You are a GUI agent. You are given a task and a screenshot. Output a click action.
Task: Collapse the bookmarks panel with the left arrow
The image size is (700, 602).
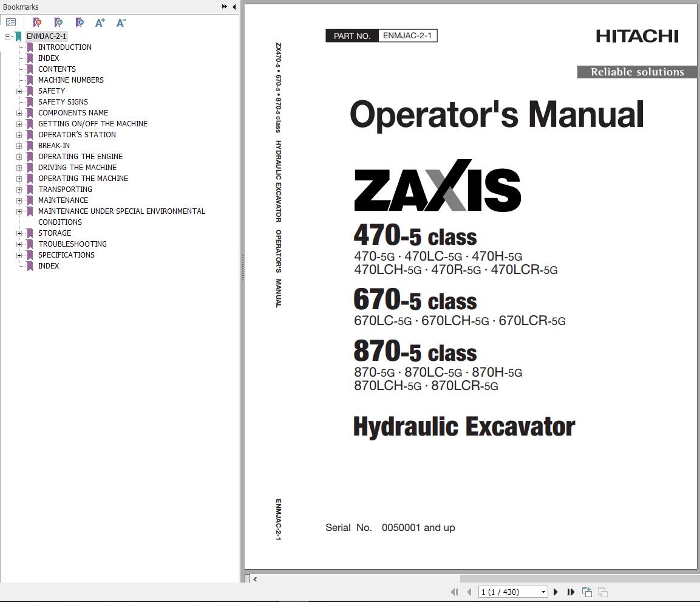click(234, 7)
